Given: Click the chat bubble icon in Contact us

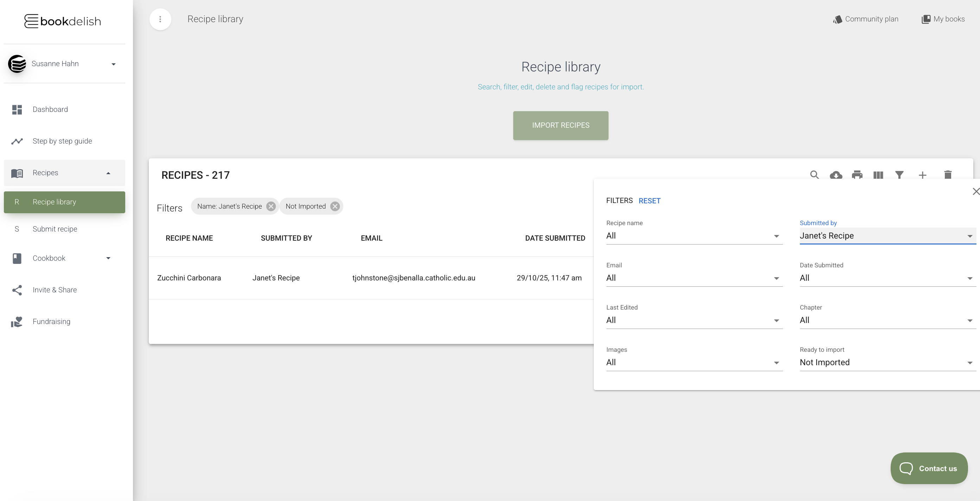Looking at the screenshot, I should [906, 468].
